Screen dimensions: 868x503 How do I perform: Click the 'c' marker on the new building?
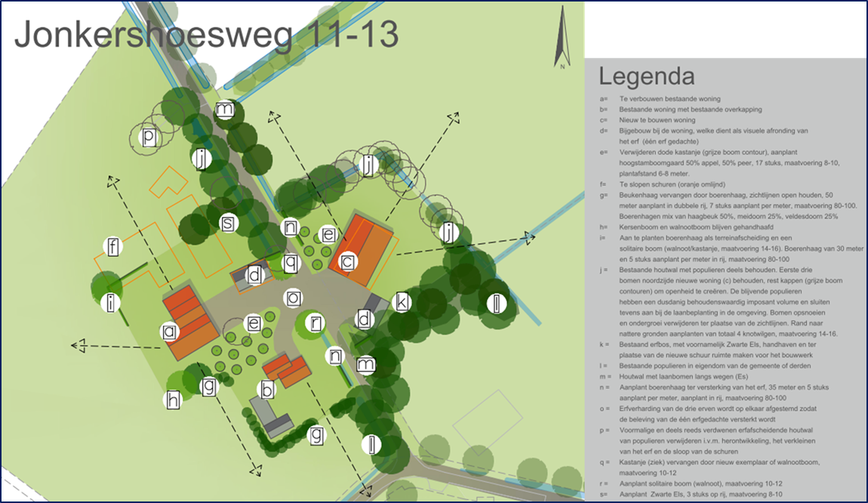[x=348, y=261]
